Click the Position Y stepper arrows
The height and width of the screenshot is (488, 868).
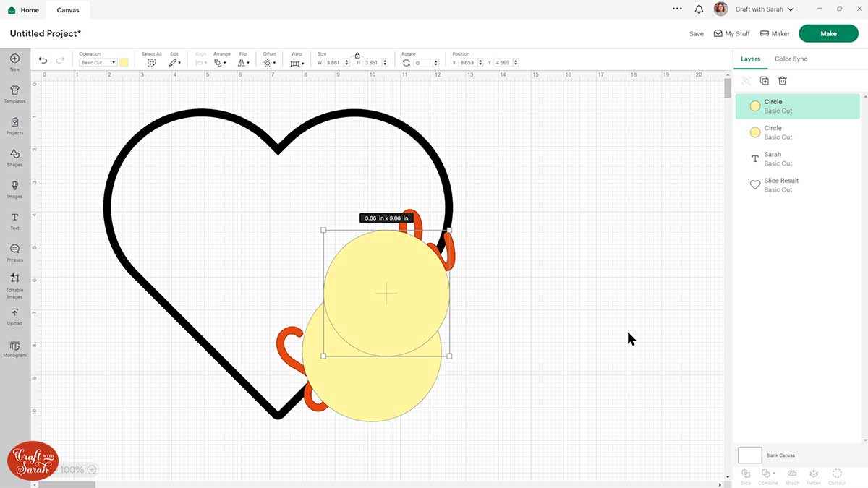[x=516, y=63]
